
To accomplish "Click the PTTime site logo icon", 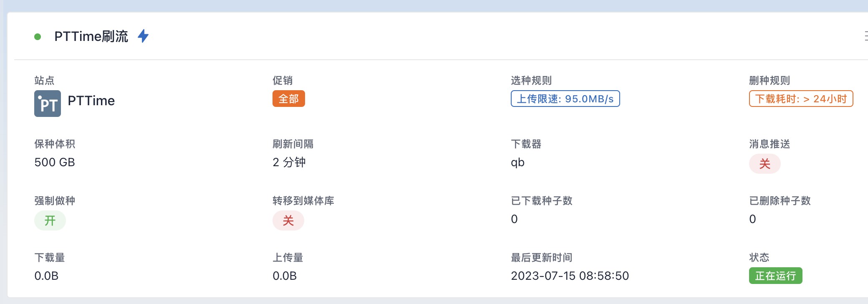I will tap(48, 104).
